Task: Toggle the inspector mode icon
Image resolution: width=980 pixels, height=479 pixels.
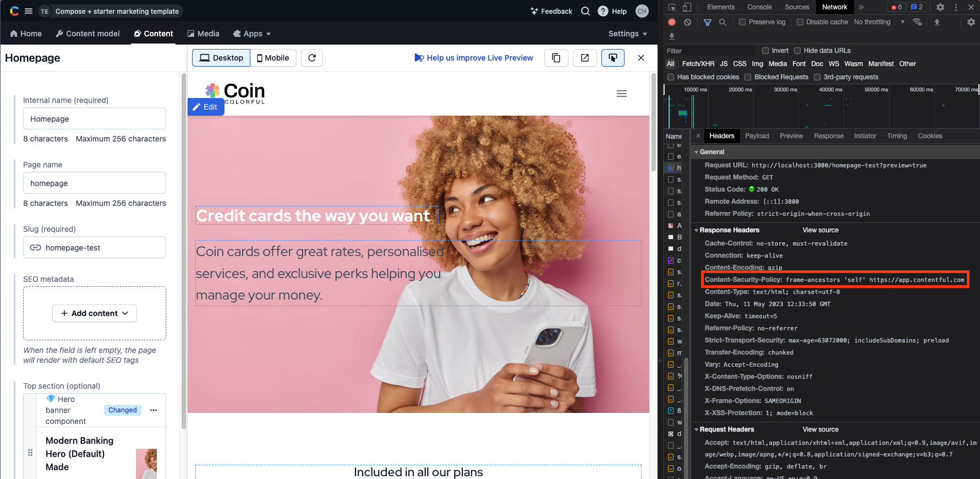Action: 613,58
